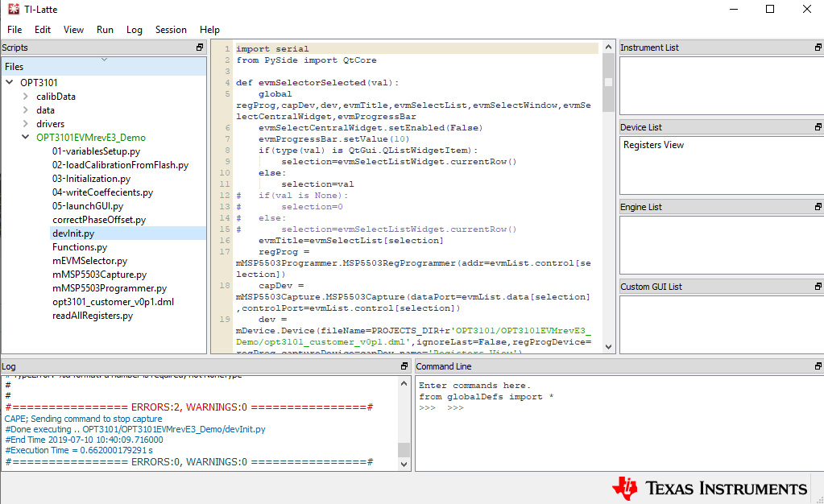
Task: Expand the drivers folder
Action: pyautogui.click(x=25, y=123)
